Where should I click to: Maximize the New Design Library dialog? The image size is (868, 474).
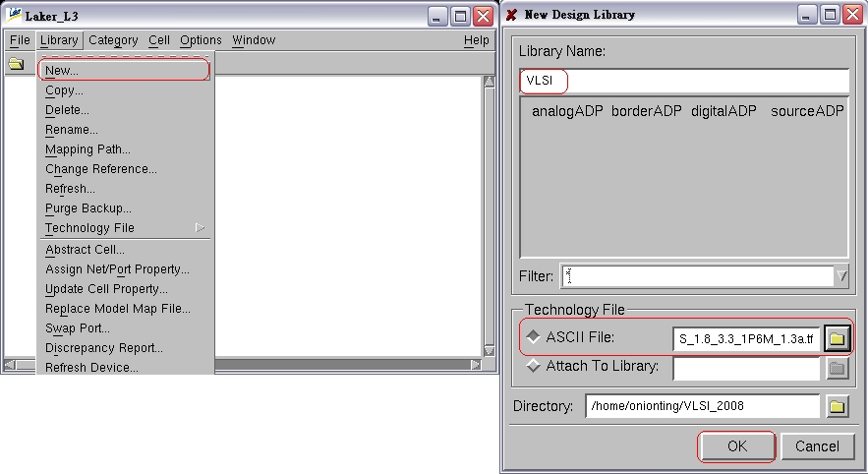click(831, 15)
